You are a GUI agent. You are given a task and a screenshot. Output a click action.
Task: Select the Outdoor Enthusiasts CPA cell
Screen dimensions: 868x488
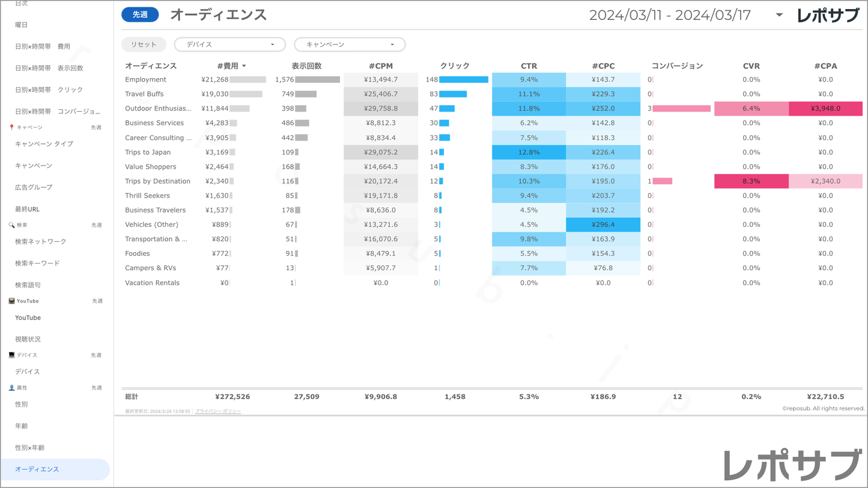(825, 109)
